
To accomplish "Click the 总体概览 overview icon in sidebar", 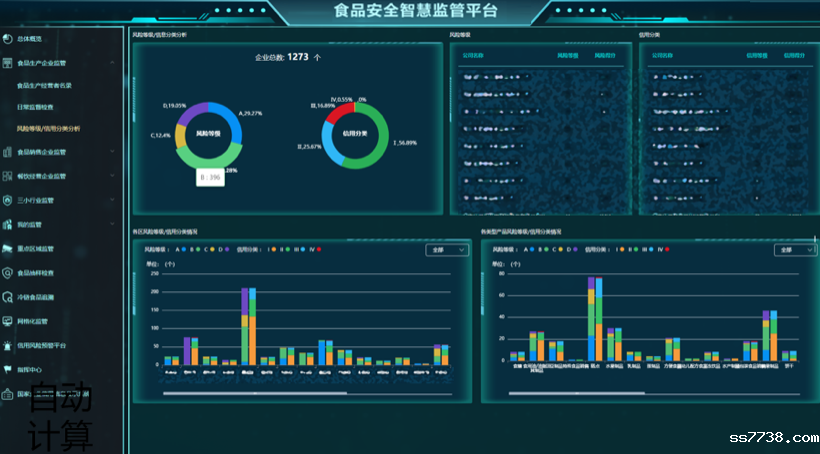I will 8,39.
